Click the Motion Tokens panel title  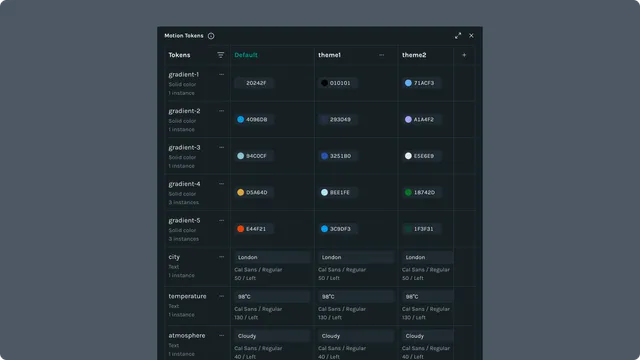tap(184, 36)
